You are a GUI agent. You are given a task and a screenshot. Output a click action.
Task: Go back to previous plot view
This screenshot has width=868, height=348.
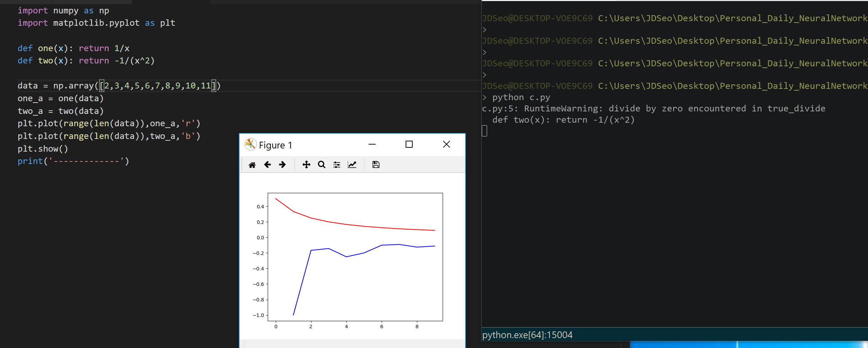(267, 165)
